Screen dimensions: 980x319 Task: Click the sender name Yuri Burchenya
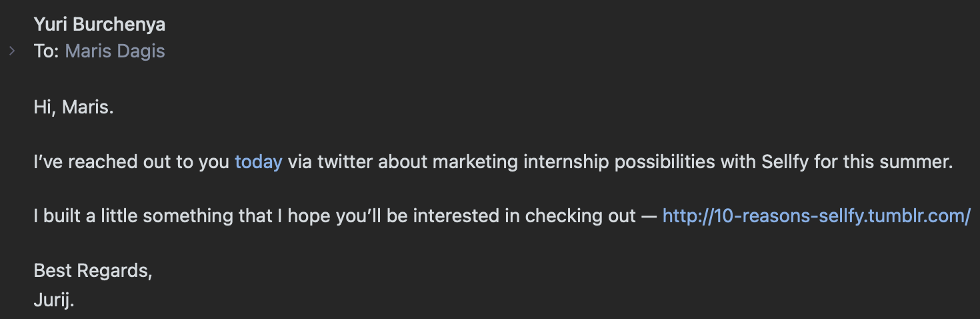[x=99, y=25]
